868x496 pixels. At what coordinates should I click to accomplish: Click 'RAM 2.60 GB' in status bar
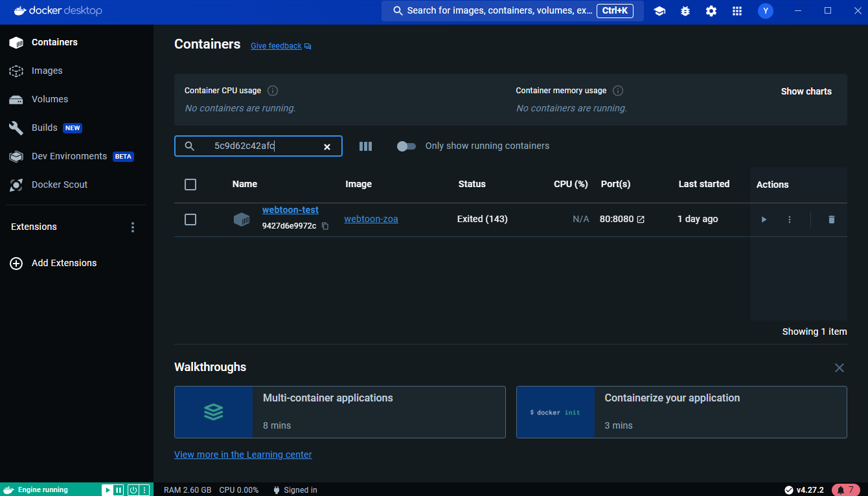point(187,490)
